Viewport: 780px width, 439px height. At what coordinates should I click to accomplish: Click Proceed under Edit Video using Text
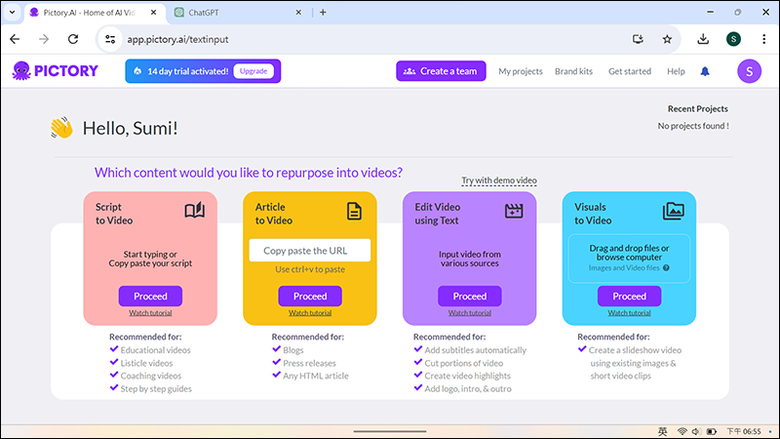(470, 296)
